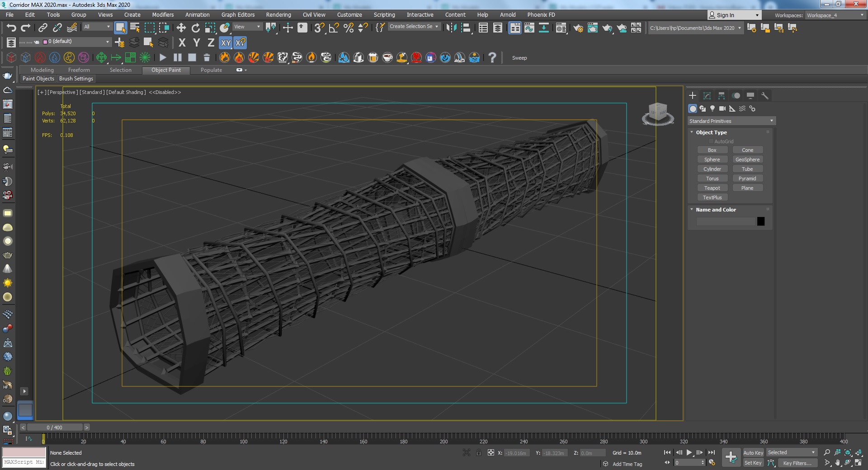Toggle the Selection Lock padlock

[479, 453]
